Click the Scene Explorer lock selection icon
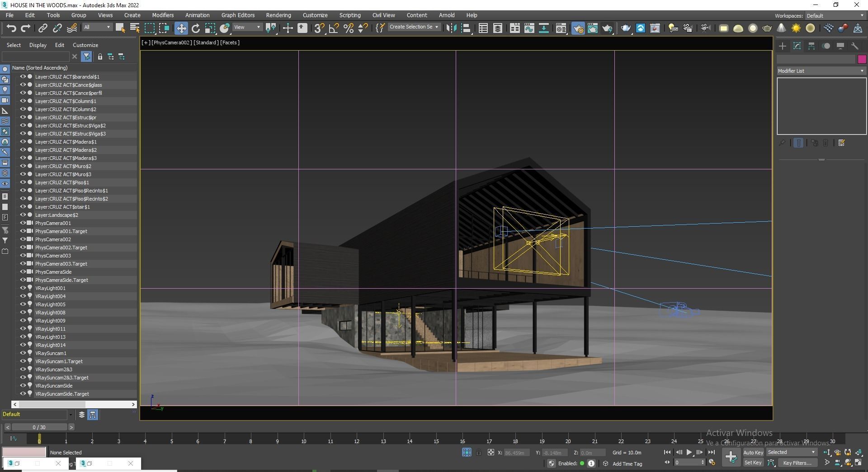The height and width of the screenshot is (472, 868). pyautogui.click(x=100, y=56)
